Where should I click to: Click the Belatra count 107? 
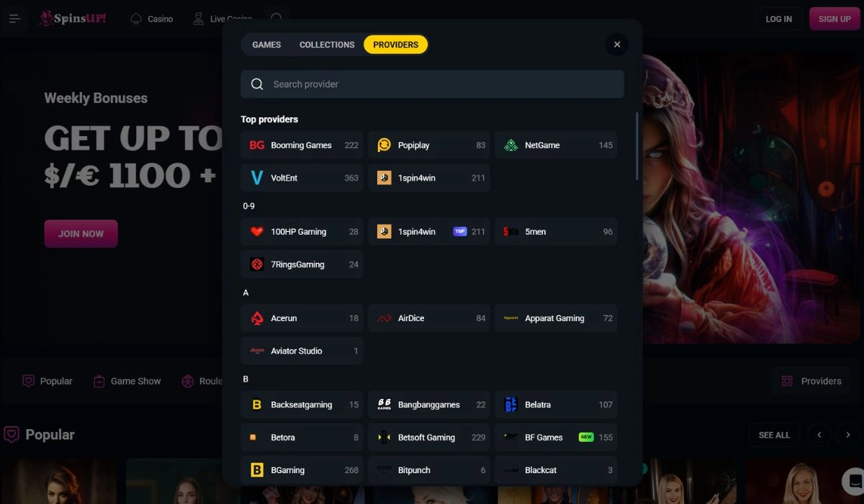(x=606, y=405)
